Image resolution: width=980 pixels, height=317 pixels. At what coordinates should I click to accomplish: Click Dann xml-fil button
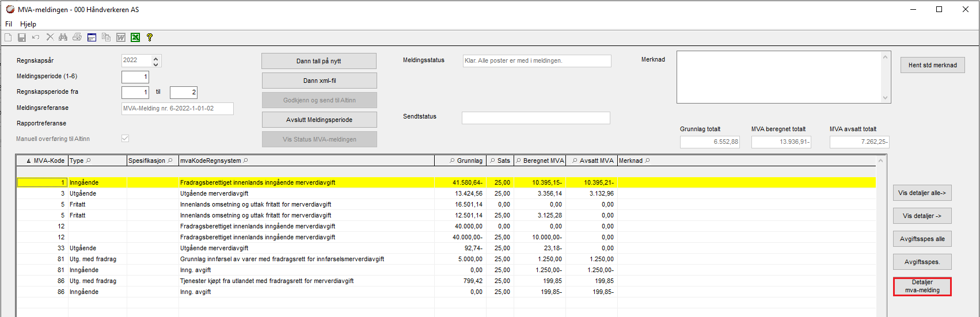tap(320, 81)
